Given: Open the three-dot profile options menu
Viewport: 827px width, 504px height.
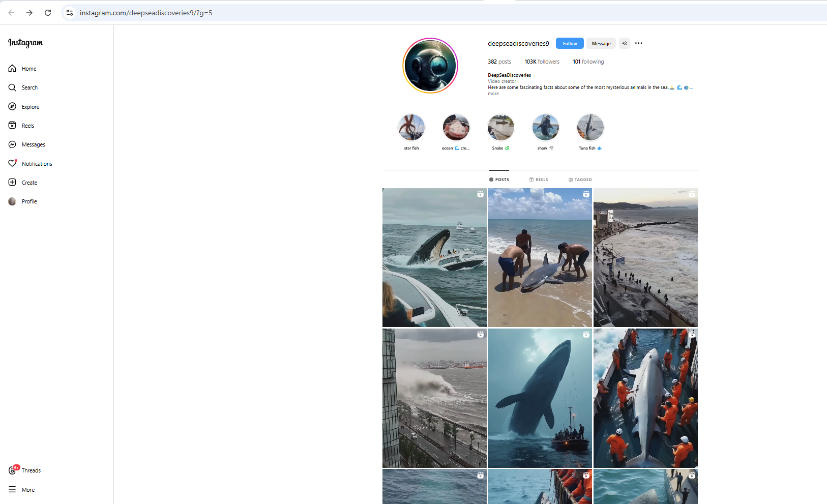Looking at the screenshot, I should tap(639, 43).
